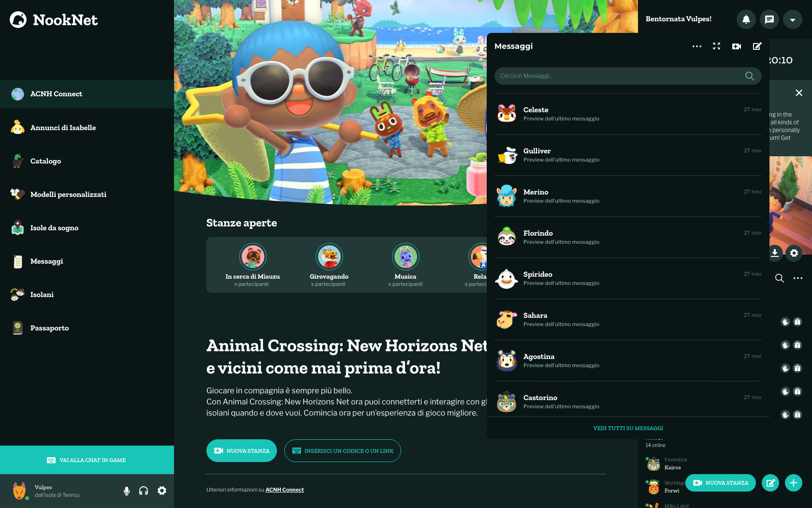The image size is (812, 508).
Task: Toggle the microphone mute icon
Action: [127, 491]
